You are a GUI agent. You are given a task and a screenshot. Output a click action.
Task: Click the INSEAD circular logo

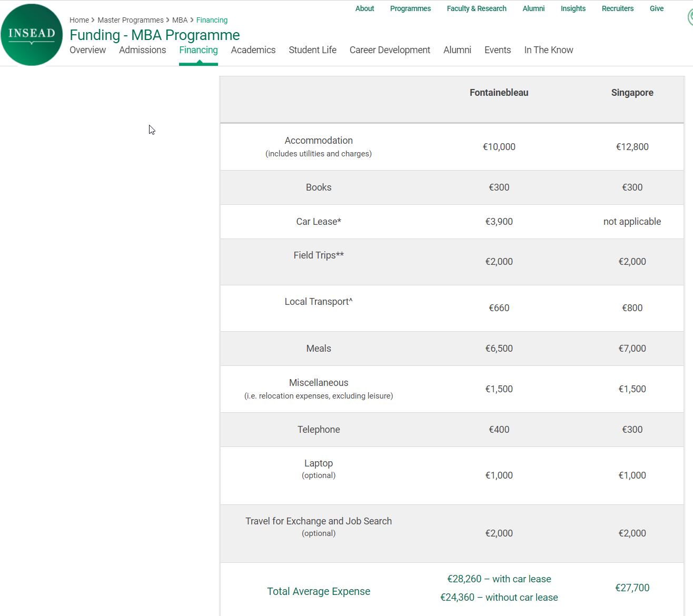pos(32,34)
